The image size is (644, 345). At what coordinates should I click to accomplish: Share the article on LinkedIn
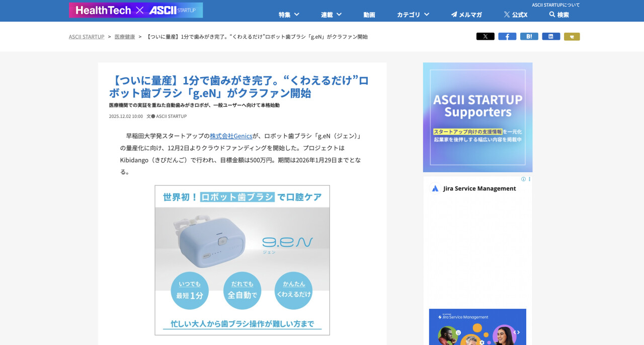click(x=551, y=36)
